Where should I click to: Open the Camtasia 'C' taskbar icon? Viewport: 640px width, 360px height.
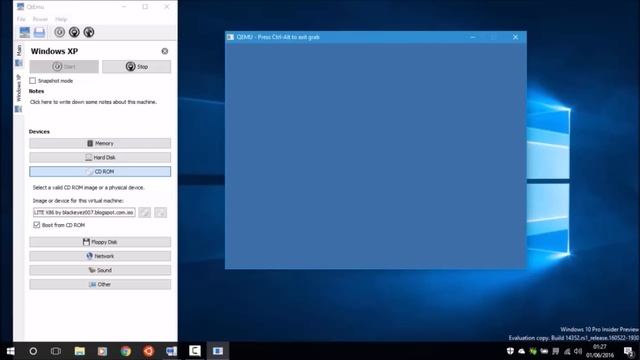coord(195,351)
